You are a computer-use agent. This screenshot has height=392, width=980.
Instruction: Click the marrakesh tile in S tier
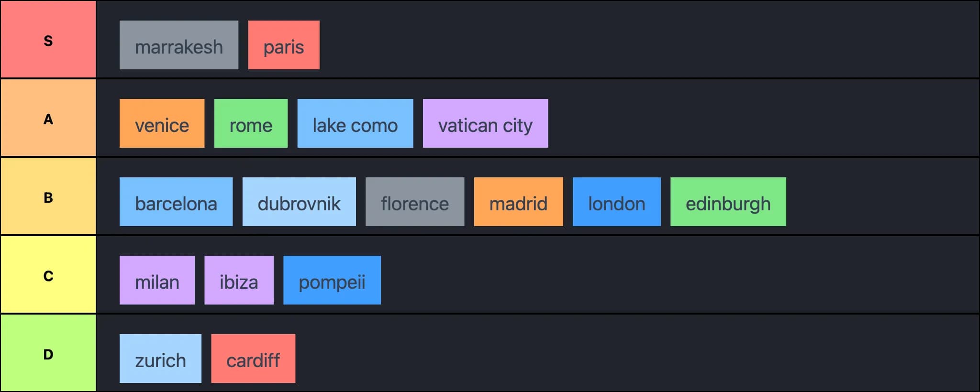[x=179, y=45]
